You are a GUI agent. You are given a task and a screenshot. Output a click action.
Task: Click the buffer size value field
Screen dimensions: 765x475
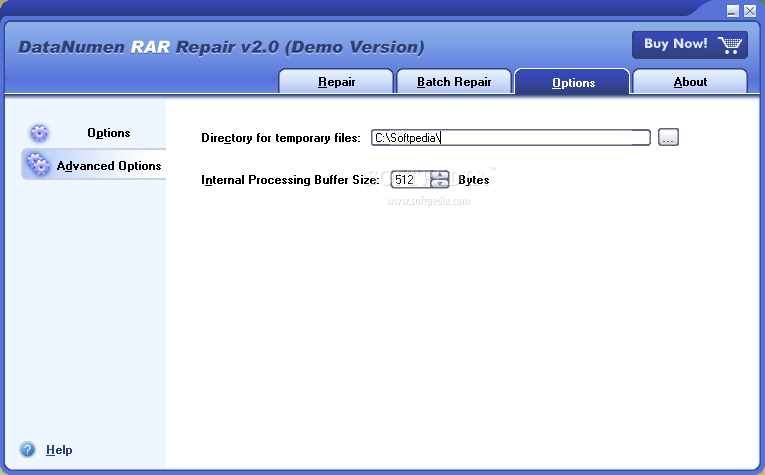pos(411,179)
